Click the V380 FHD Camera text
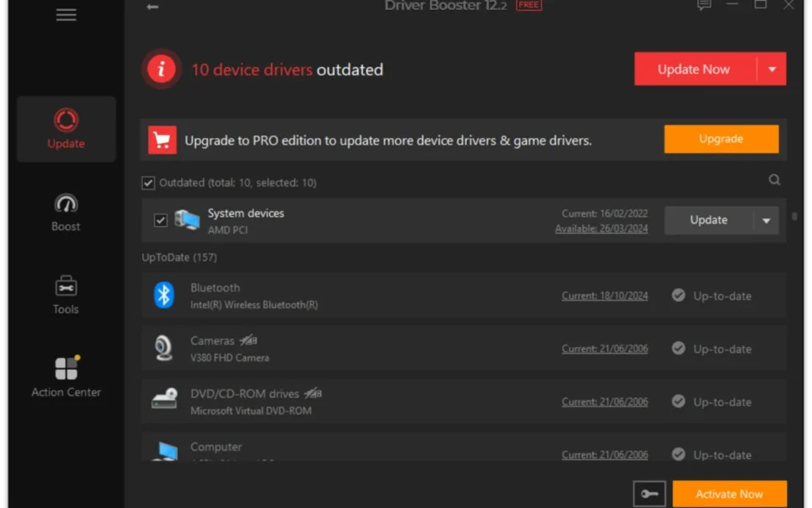 (229, 357)
